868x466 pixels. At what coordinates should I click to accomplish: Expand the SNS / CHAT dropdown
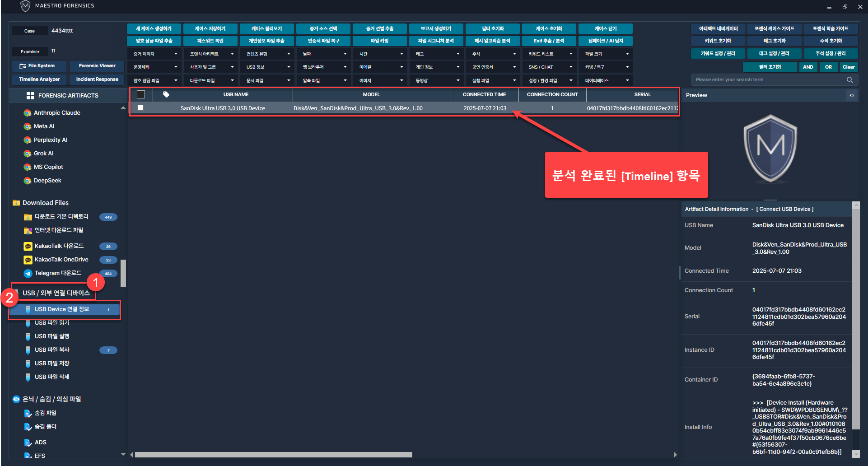(549, 67)
